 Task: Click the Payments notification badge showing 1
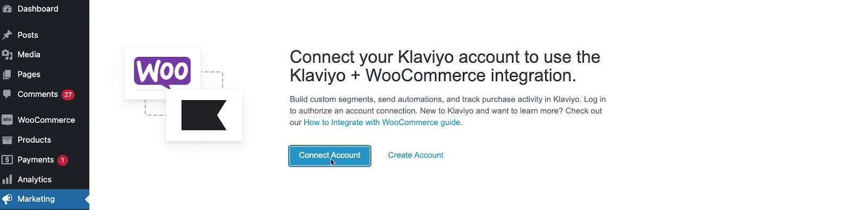62,160
